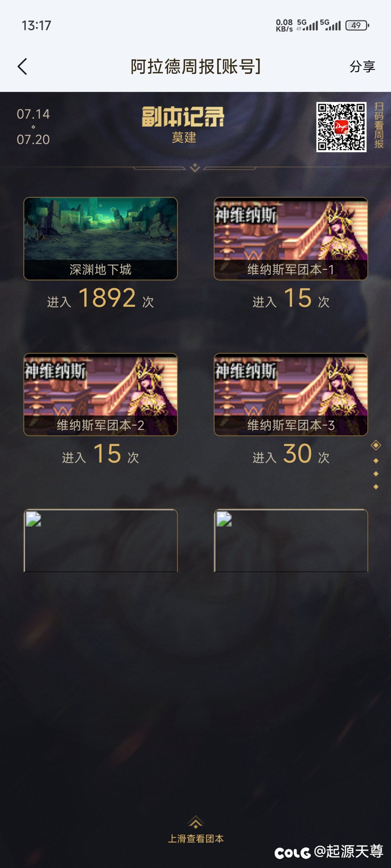Image resolution: width=391 pixels, height=868 pixels.
Task: Tap the right broken-image placeholder card
Action: (291, 540)
